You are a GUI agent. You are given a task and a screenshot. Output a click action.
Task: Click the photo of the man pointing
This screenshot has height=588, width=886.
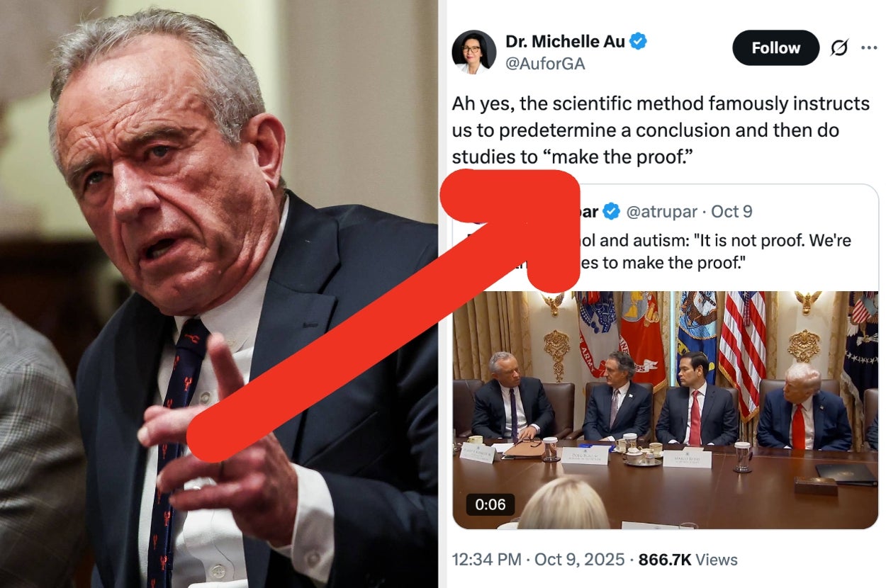tap(218, 294)
